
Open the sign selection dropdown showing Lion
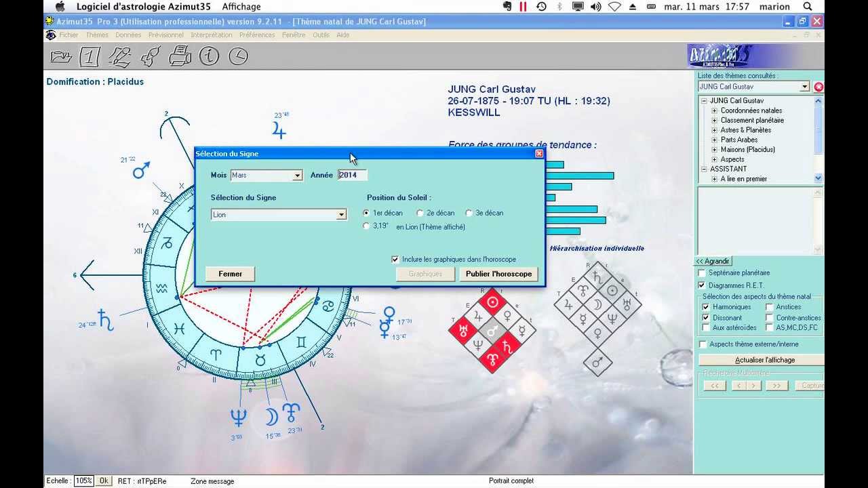(341, 215)
